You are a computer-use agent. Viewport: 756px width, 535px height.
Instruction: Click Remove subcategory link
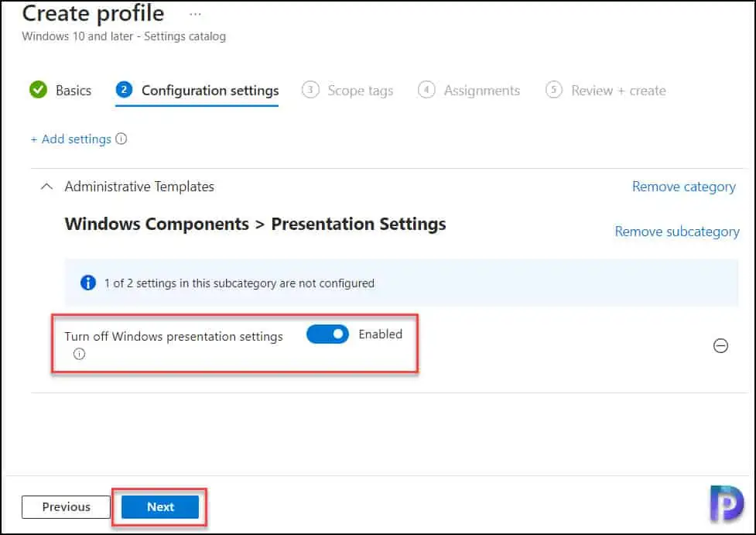pos(677,231)
